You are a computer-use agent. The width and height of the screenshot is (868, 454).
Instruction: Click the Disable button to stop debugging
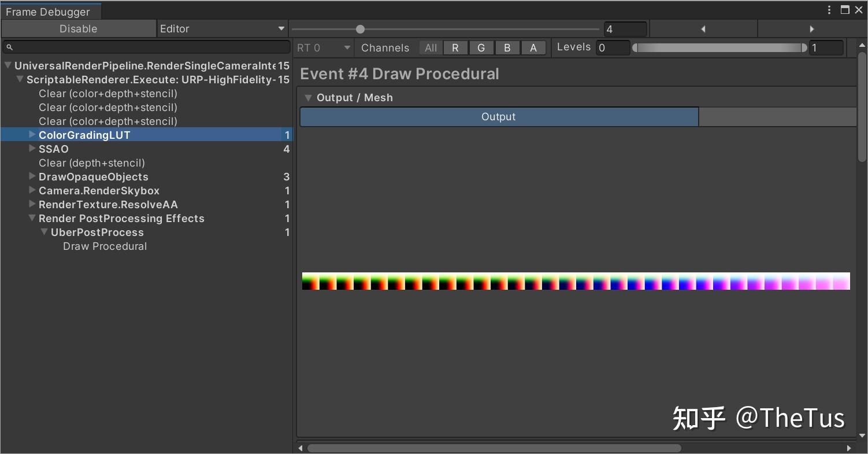78,28
